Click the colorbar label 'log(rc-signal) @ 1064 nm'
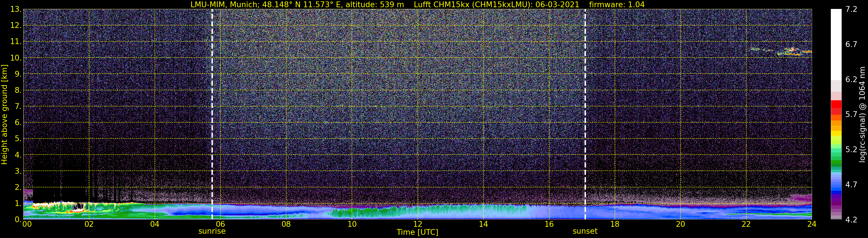This screenshot has height=238, width=868. tap(862, 114)
